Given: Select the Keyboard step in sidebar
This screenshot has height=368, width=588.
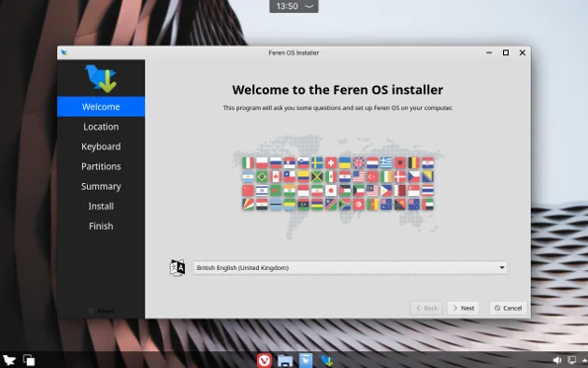Looking at the screenshot, I should (x=101, y=146).
